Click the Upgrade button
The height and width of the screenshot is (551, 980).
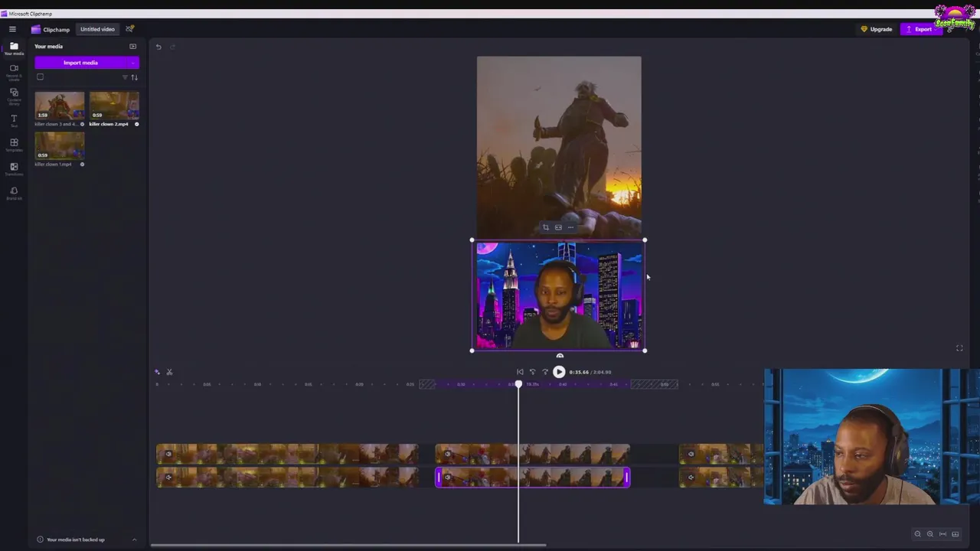877,29
